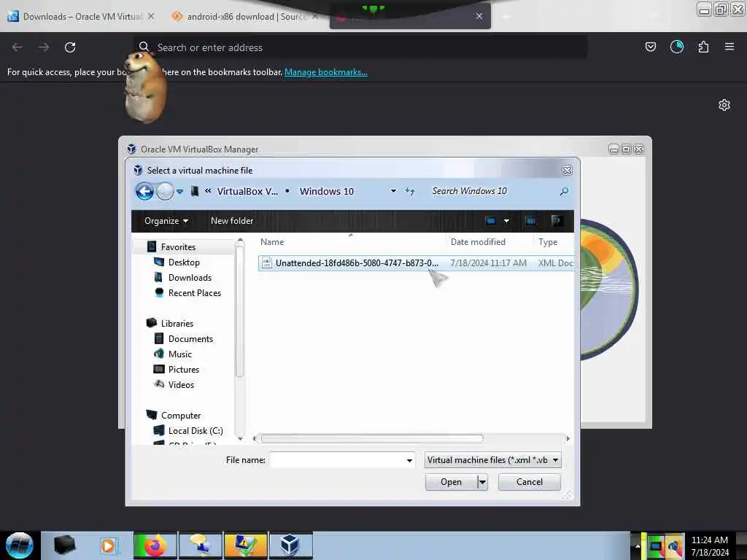
Task: Open recent locations dropdown beside the nav arrows
Action: pos(179,192)
